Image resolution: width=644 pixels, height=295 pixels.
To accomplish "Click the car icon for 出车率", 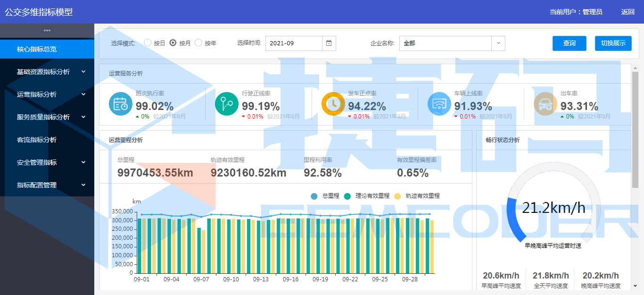I will coord(545,104).
